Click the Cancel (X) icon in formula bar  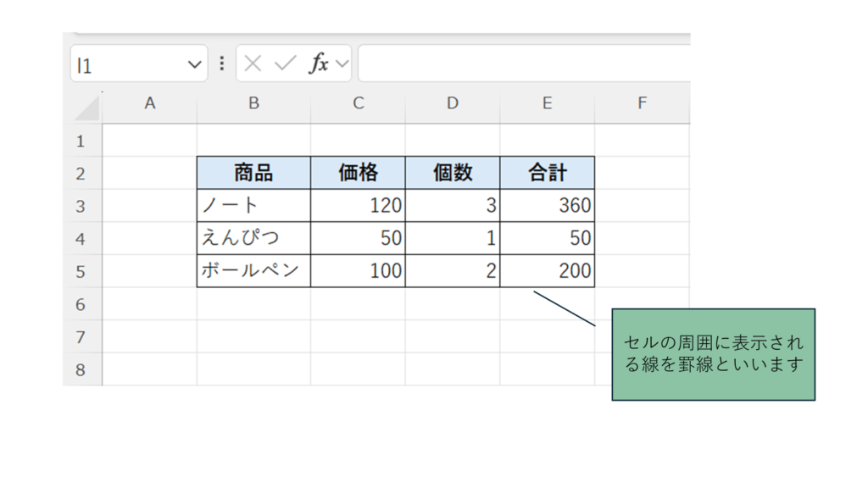253,64
